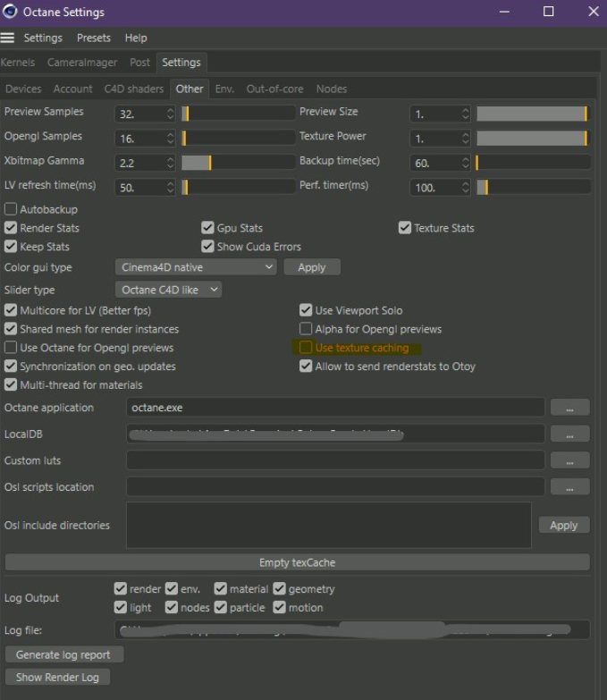Viewport: 607px width, 700px height.
Task: Open the Out-of-core sub-tab
Action: tap(275, 89)
